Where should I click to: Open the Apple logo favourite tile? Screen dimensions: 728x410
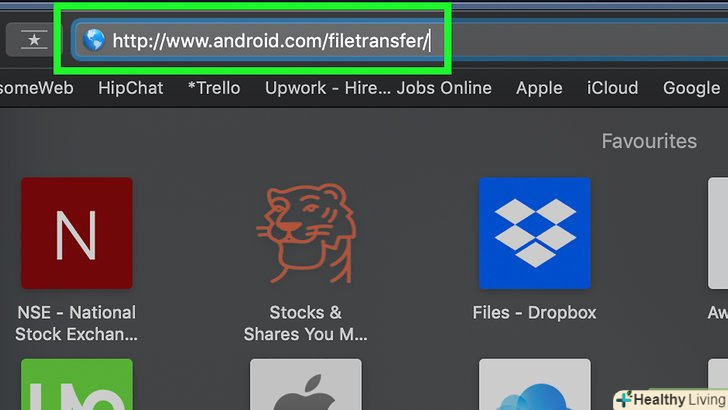coord(306,384)
